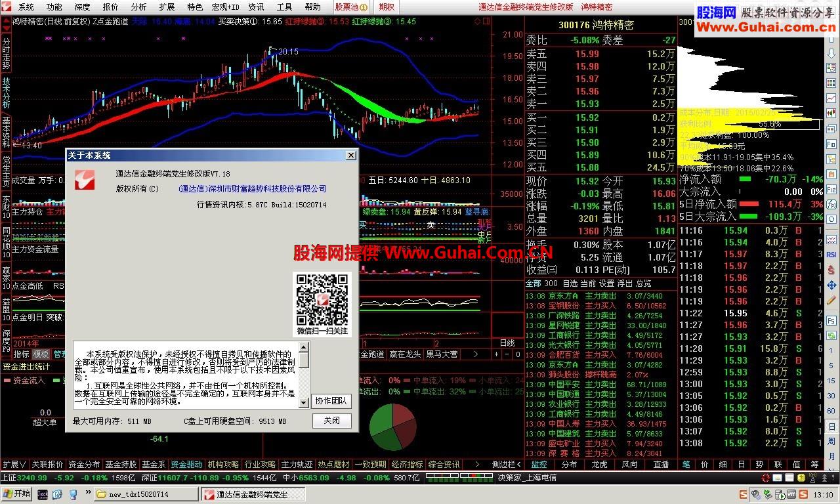The height and width of the screenshot is (504, 840).
Task: Click license text scrollbar up arrow
Action: [x=304, y=346]
